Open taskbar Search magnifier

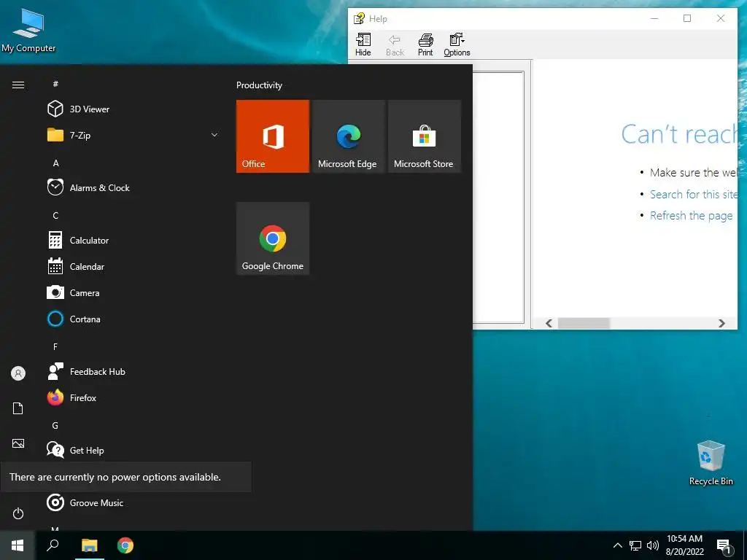point(53,545)
